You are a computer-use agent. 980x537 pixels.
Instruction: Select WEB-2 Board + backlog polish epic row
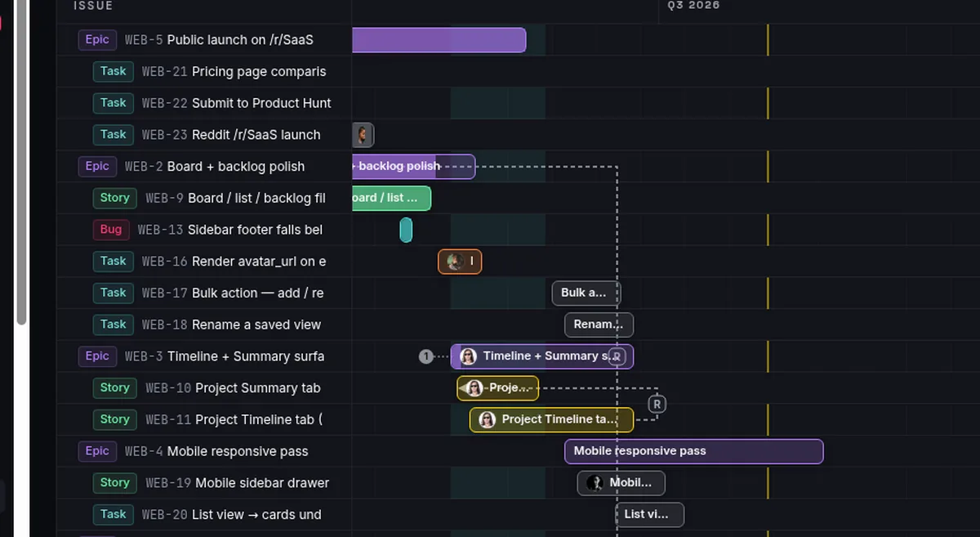204,167
